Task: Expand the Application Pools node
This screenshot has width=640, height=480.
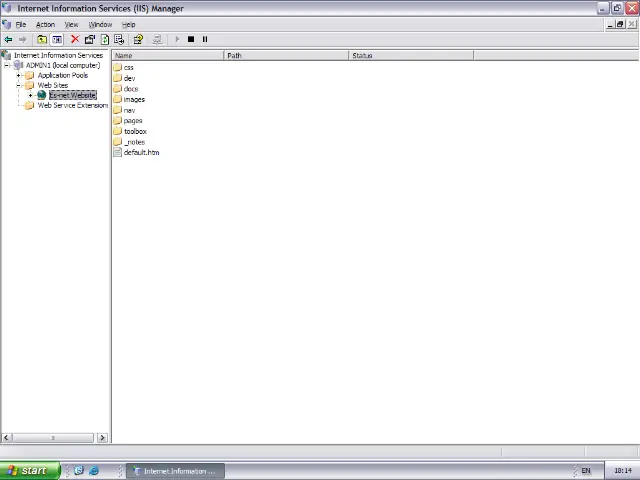Action: coord(18,75)
